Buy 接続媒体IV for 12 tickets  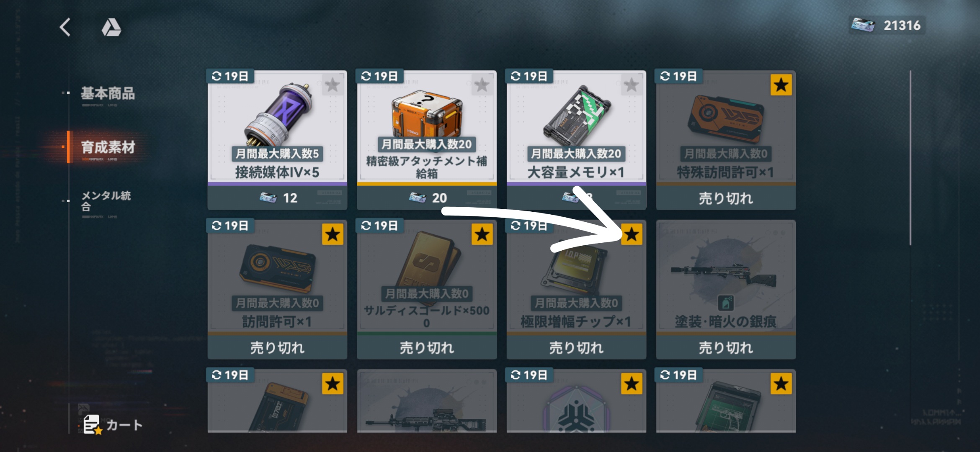[277, 198]
